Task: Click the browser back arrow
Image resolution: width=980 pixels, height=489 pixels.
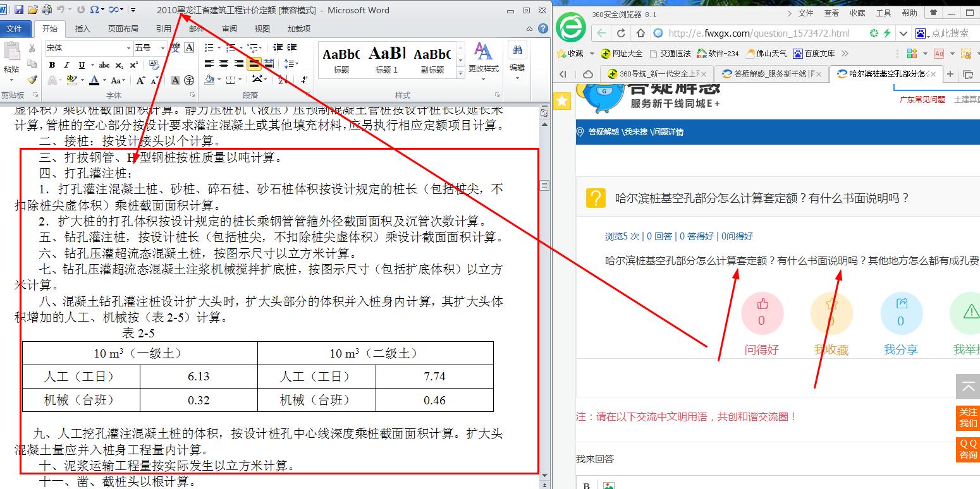Action: click(x=601, y=33)
